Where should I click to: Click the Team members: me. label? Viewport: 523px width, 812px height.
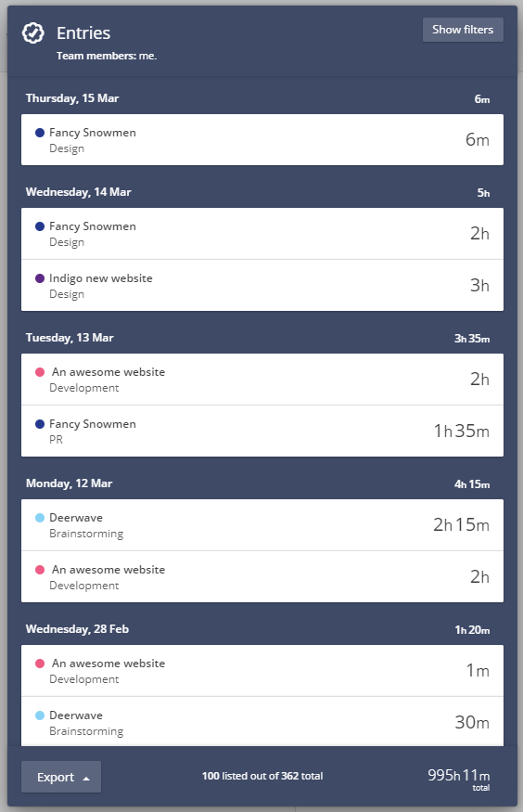[x=107, y=56]
